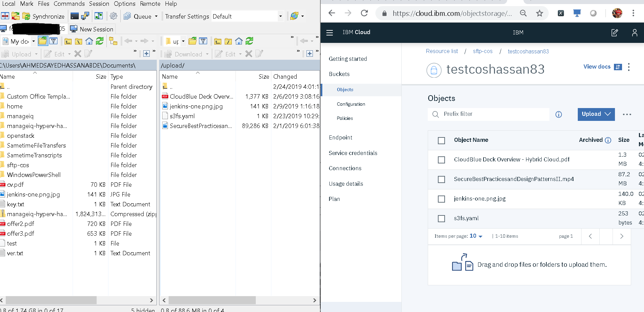
Task: Click the local panel Filter icon
Action: [53, 41]
